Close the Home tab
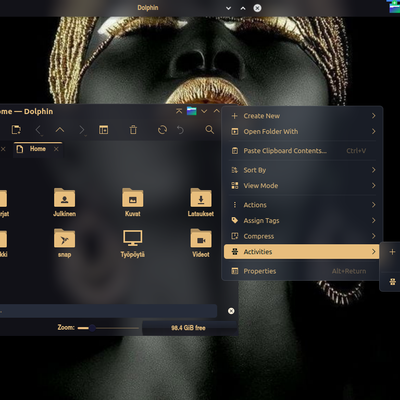 coord(56,149)
